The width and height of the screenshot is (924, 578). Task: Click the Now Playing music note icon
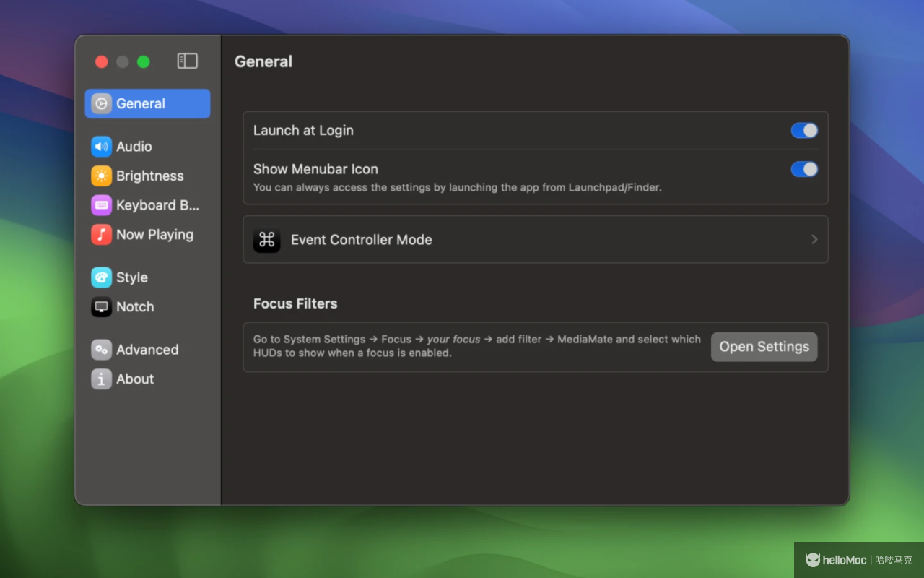coord(101,234)
